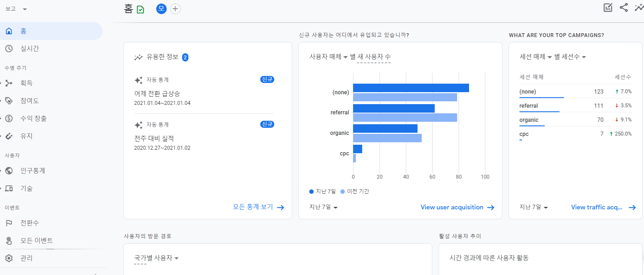Click the home icon in sidebar

[x=9, y=31]
